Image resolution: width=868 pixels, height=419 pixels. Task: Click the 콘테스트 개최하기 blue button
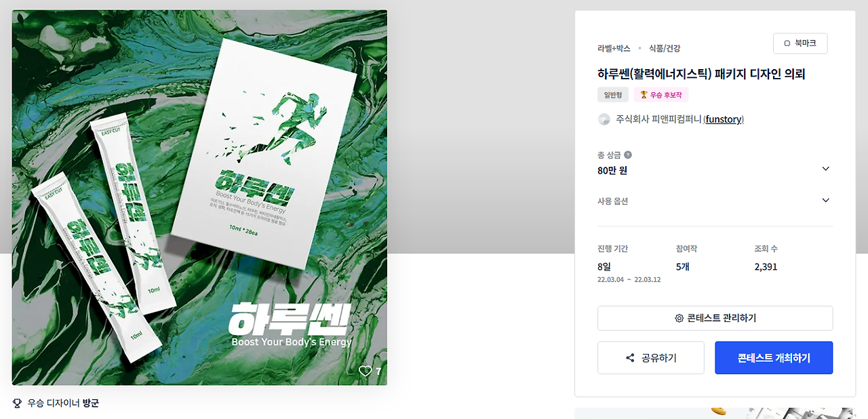[x=774, y=358]
